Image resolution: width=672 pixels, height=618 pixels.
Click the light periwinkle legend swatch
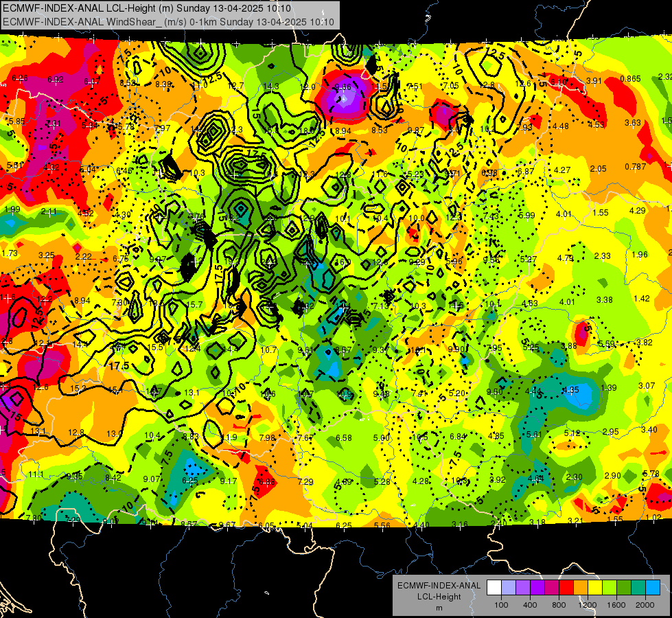(x=509, y=588)
